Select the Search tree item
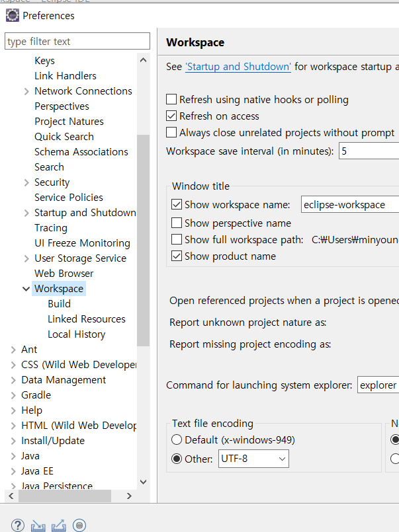This screenshot has height=532, width=399. pyautogui.click(x=49, y=167)
